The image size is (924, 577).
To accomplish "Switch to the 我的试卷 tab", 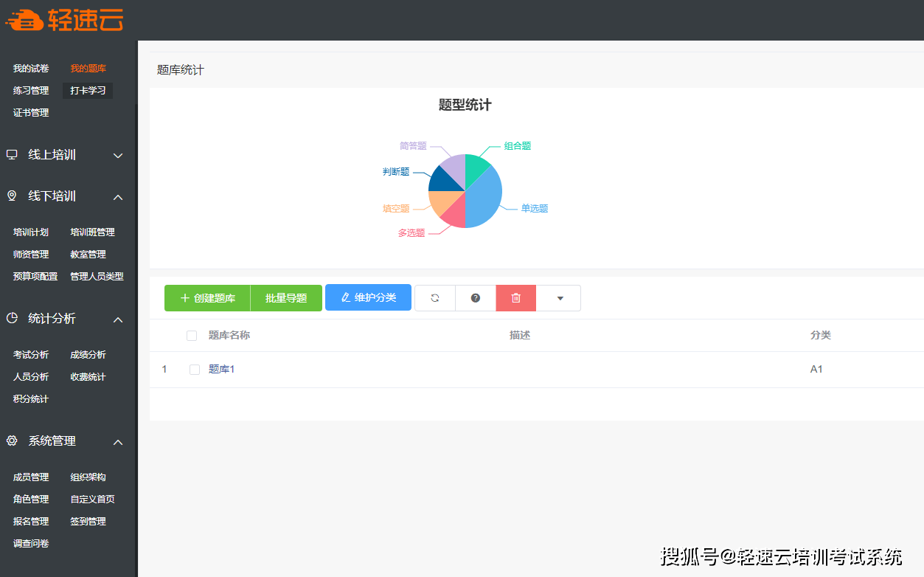I will (29, 68).
